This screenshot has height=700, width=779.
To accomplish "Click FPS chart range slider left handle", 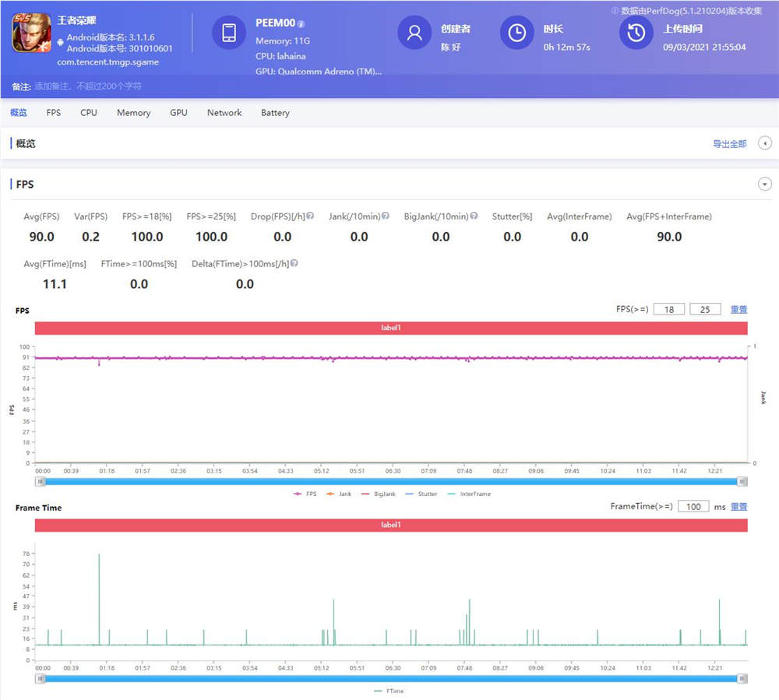I will tap(41, 481).
